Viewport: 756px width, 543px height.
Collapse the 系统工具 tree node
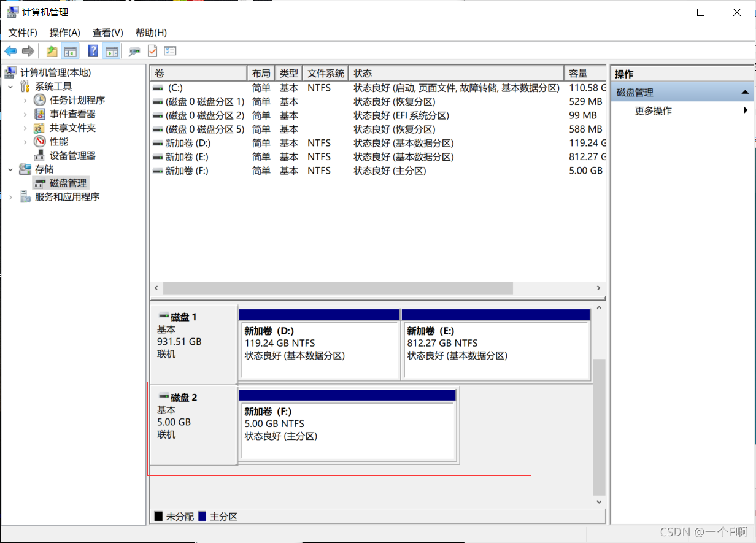[10, 87]
